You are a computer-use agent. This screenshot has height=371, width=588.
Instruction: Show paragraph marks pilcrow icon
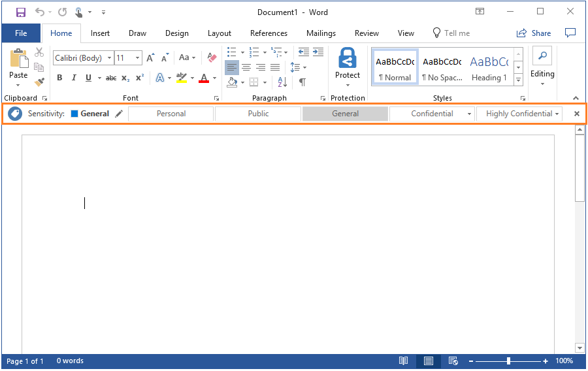(x=302, y=82)
